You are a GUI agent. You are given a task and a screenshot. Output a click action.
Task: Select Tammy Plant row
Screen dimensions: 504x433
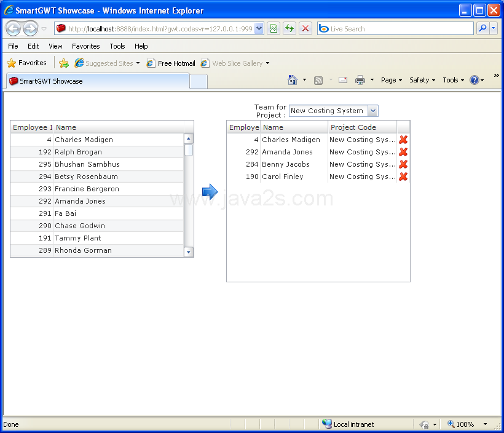96,238
